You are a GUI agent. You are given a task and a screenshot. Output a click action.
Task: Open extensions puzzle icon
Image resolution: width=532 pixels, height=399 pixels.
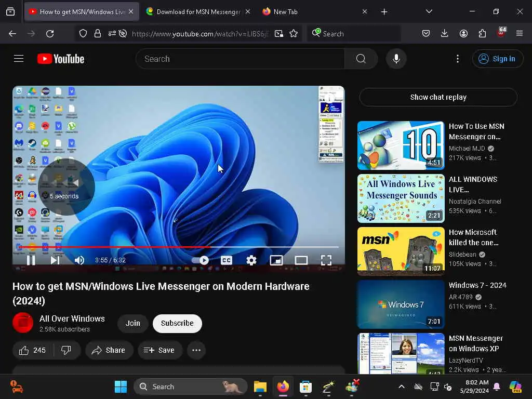pyautogui.click(x=482, y=33)
